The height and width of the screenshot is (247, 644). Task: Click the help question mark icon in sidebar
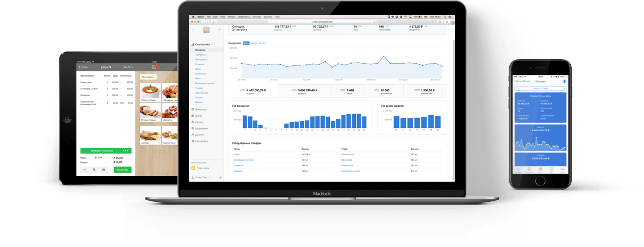point(220,177)
